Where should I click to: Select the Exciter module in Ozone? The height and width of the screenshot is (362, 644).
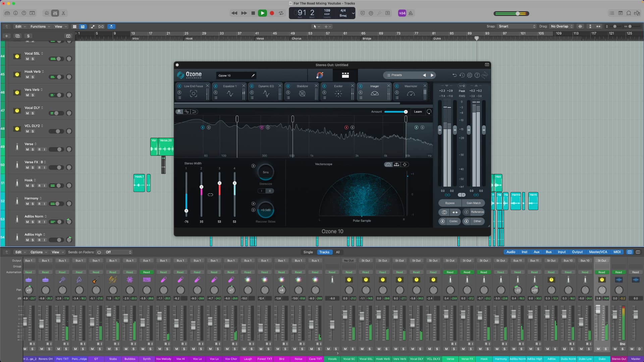(x=338, y=91)
